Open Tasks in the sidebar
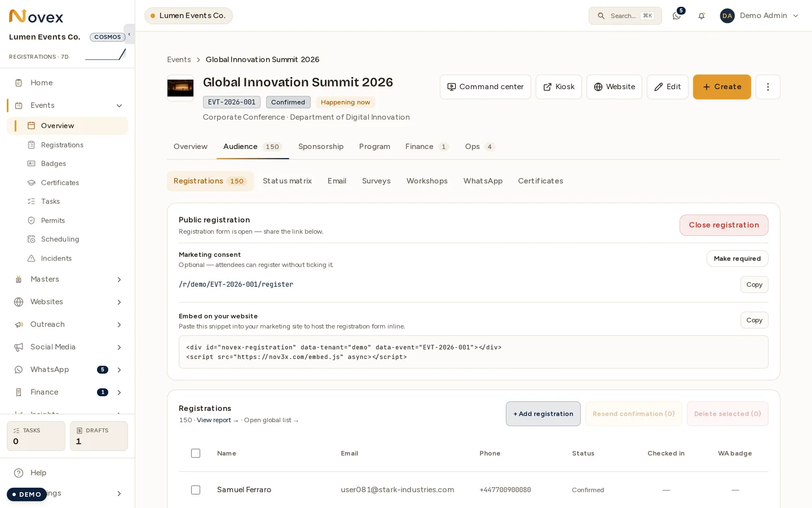 tap(50, 202)
